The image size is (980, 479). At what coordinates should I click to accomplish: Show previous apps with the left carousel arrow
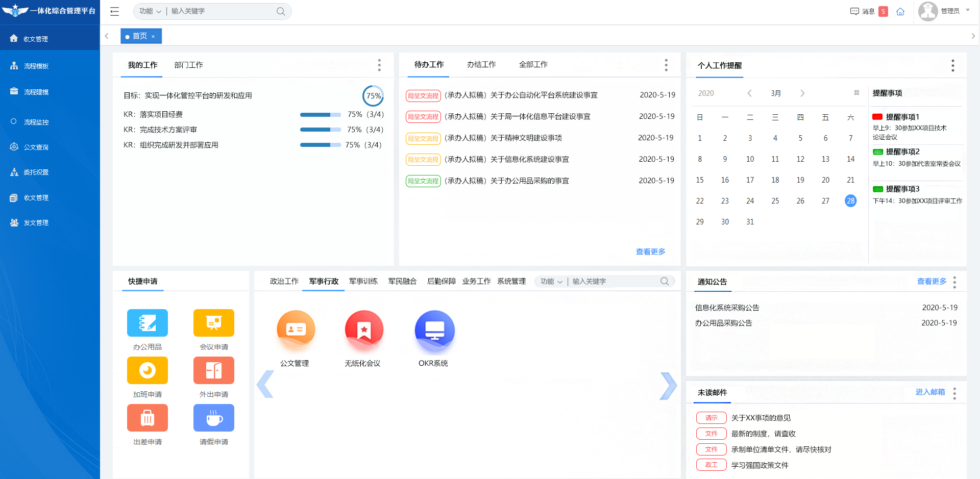(265, 384)
